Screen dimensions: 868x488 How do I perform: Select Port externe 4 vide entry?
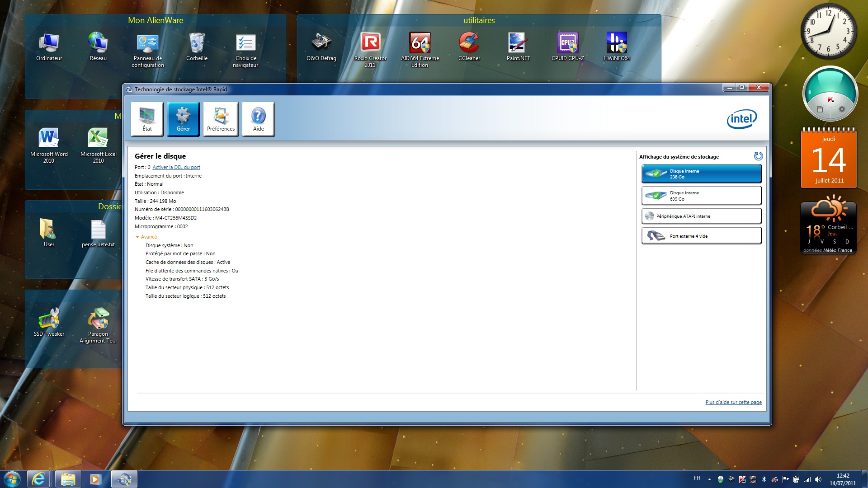click(701, 236)
